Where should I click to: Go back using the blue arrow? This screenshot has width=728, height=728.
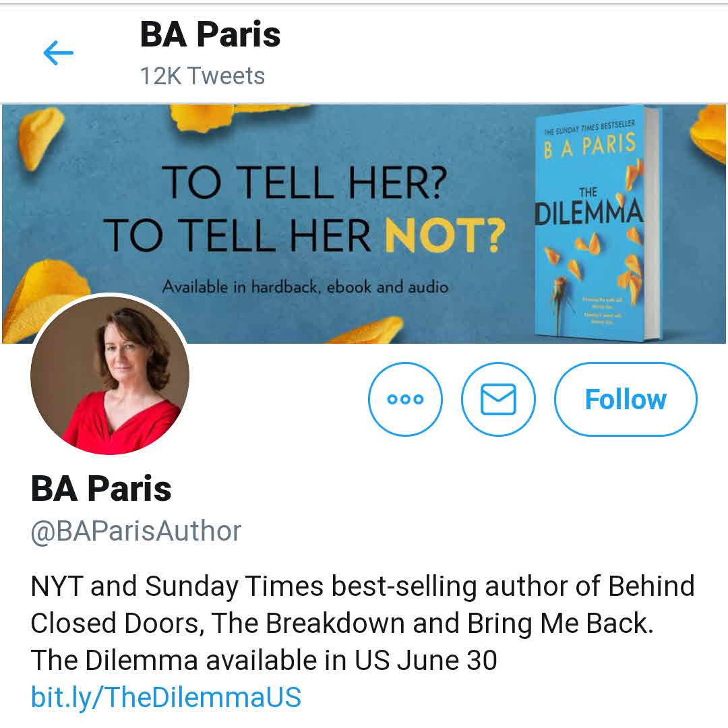58,53
